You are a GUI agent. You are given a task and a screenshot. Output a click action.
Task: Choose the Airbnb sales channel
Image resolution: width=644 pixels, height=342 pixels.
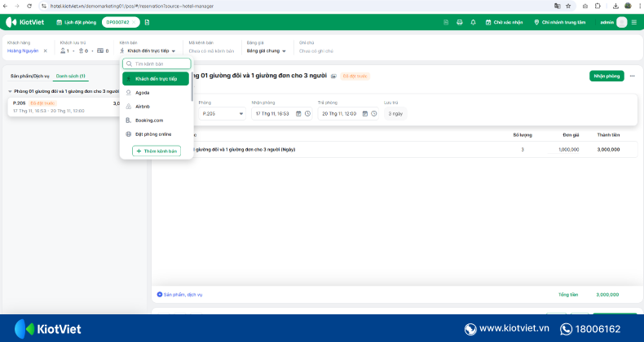pyautogui.click(x=156, y=107)
